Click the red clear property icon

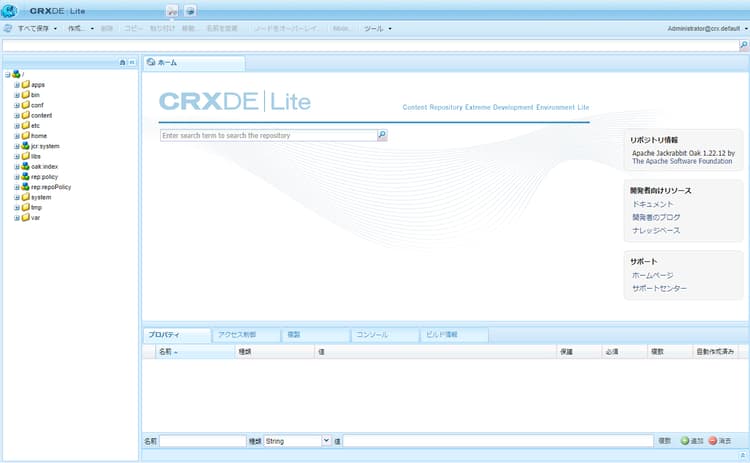[x=713, y=441]
